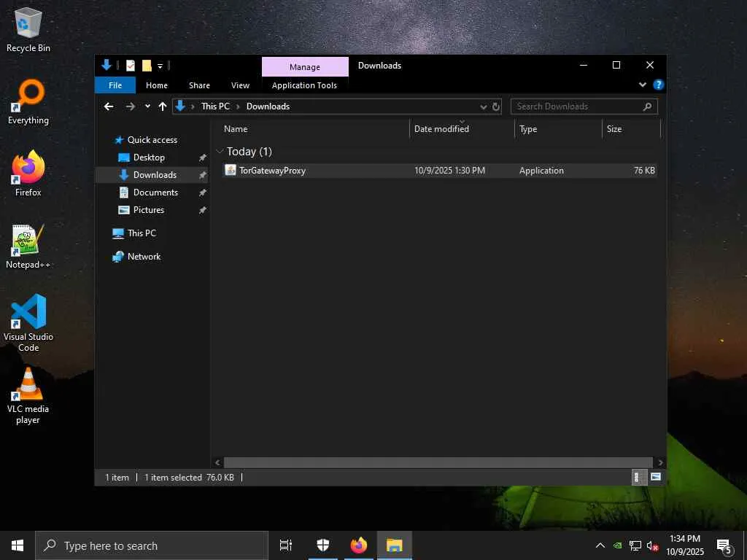
Task: Click the 76 KB size cell
Action: (644, 171)
